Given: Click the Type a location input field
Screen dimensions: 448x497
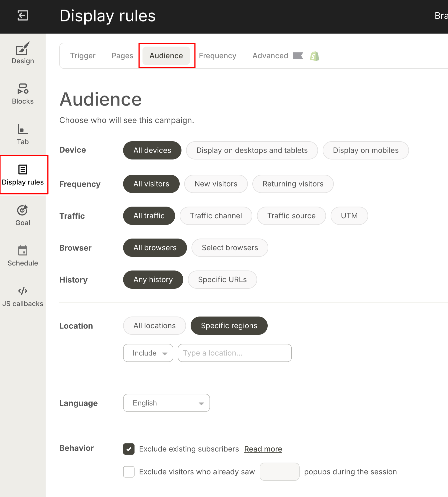Looking at the screenshot, I should [x=234, y=353].
